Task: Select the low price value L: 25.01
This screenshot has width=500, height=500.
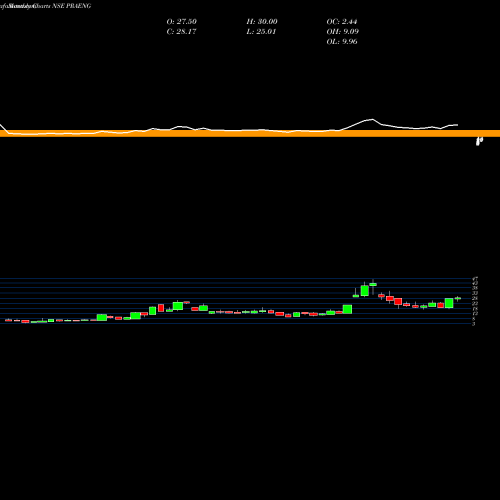Action: click(x=261, y=32)
